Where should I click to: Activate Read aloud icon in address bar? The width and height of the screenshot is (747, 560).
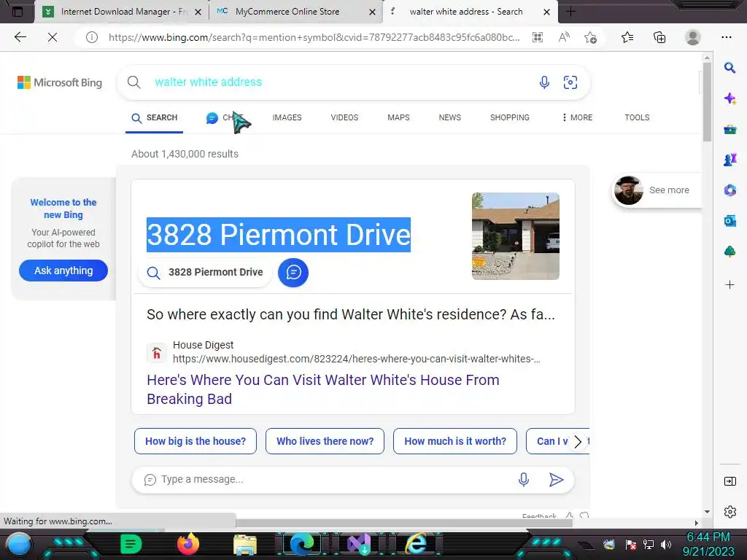pyautogui.click(x=564, y=37)
